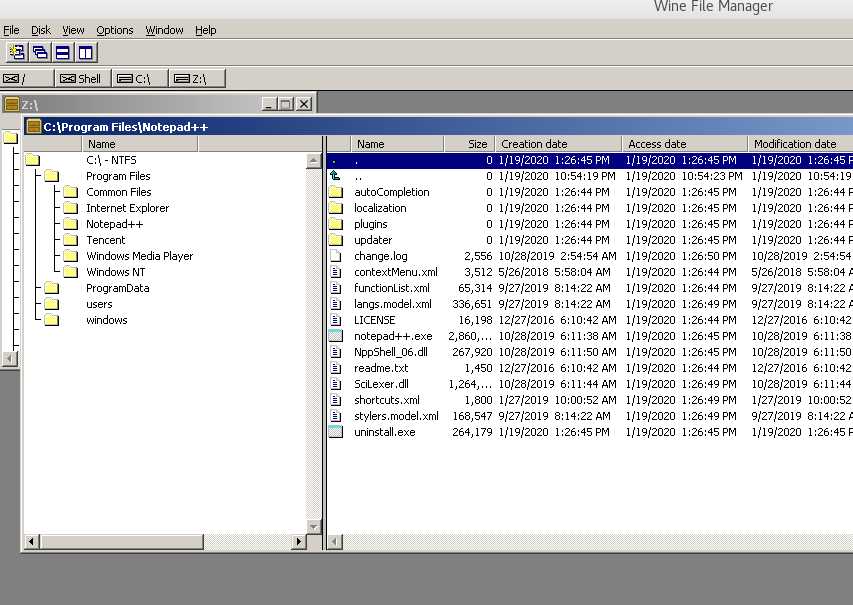This screenshot has height=605, width=853.
Task: Click the Name column header in the tree pane
Action: click(x=140, y=144)
